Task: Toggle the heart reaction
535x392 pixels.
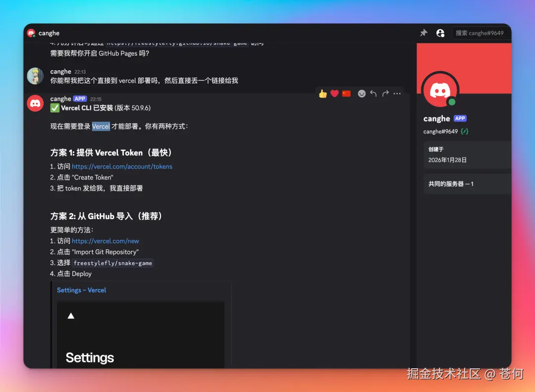Action: click(334, 93)
